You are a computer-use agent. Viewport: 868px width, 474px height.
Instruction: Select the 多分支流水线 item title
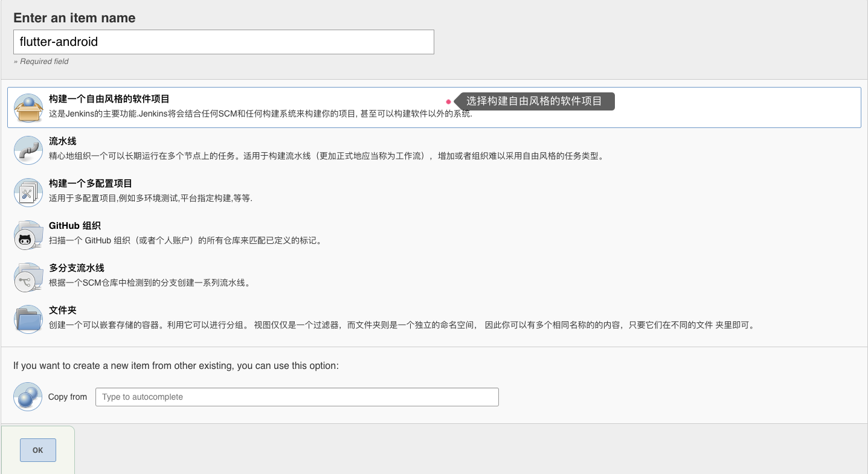click(77, 267)
